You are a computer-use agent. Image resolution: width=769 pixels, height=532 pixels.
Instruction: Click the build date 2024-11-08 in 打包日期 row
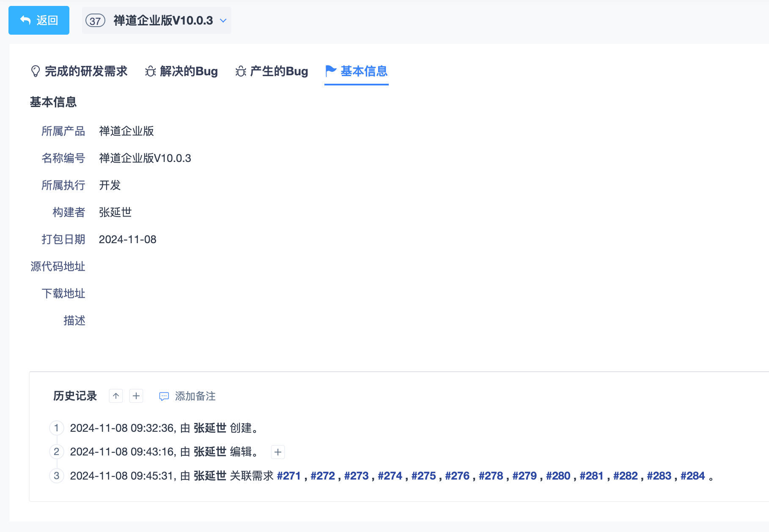pyautogui.click(x=128, y=239)
